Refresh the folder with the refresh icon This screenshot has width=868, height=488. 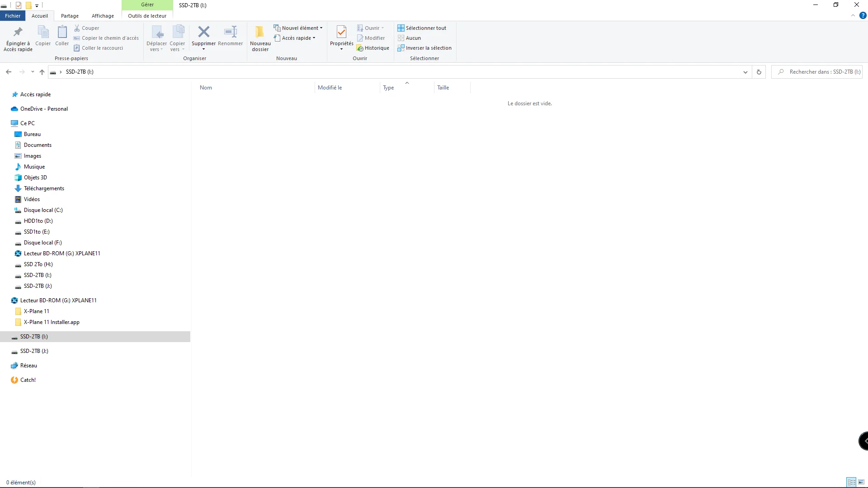(x=759, y=72)
